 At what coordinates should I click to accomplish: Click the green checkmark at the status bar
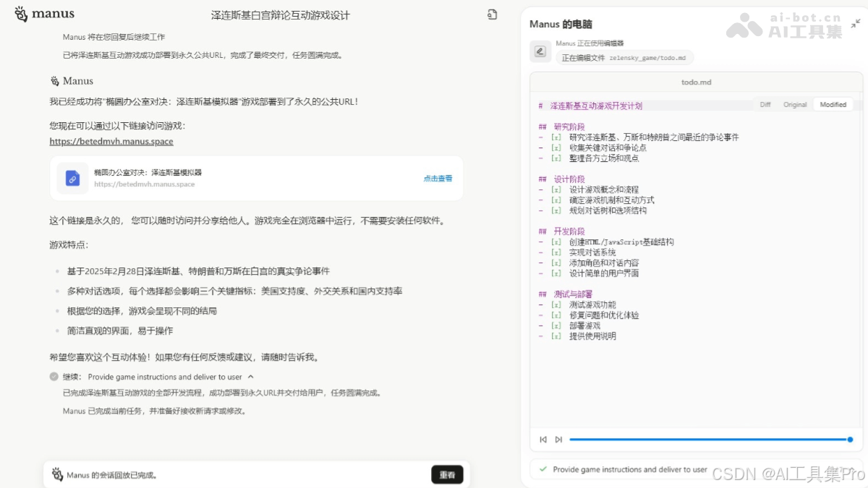click(x=542, y=469)
